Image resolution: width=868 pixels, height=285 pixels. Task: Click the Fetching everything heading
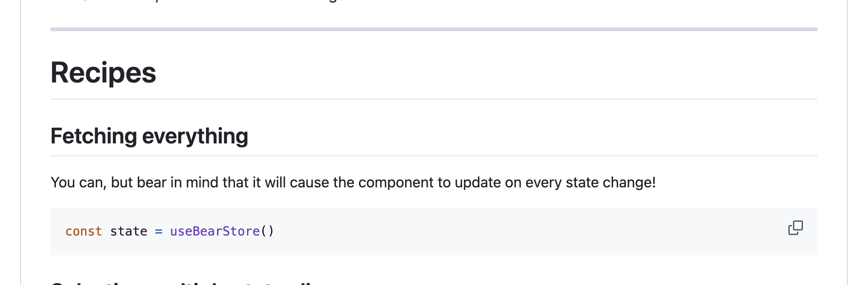149,136
